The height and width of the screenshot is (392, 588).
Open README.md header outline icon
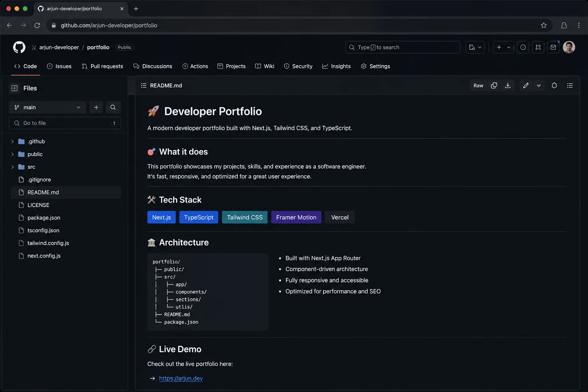[144, 85]
